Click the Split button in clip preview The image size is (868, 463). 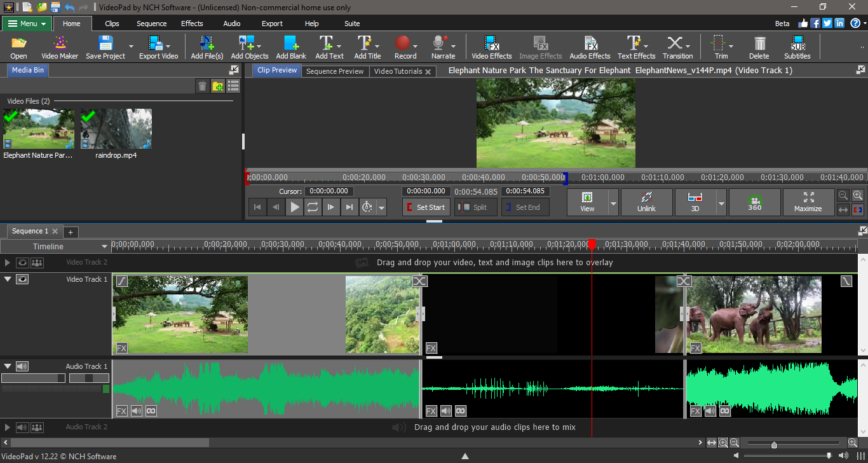[475, 207]
